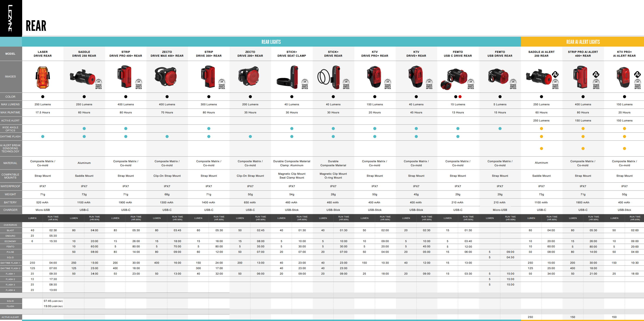Click the 70 Hours max runtime for Zecto Drive Max

pos(167,113)
